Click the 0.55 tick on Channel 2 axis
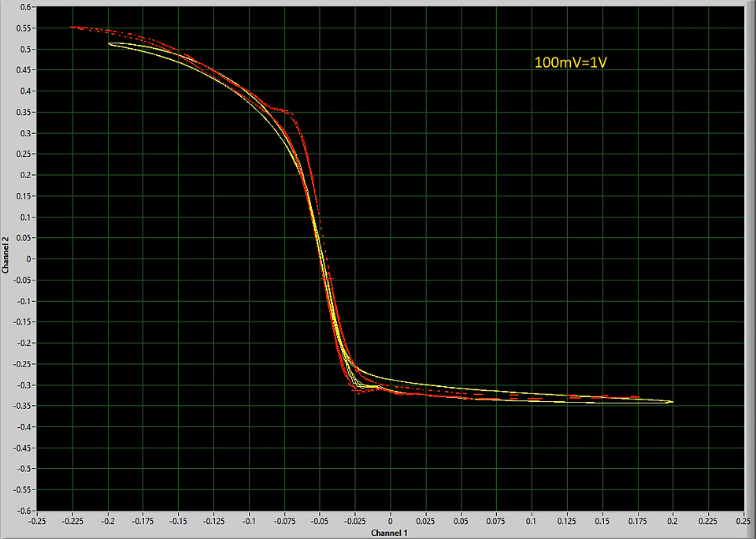The image size is (756, 539). tap(23, 28)
